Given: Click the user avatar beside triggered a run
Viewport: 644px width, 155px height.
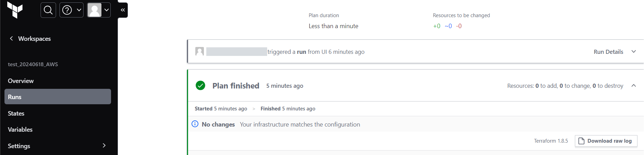Looking at the screenshot, I should click(199, 51).
